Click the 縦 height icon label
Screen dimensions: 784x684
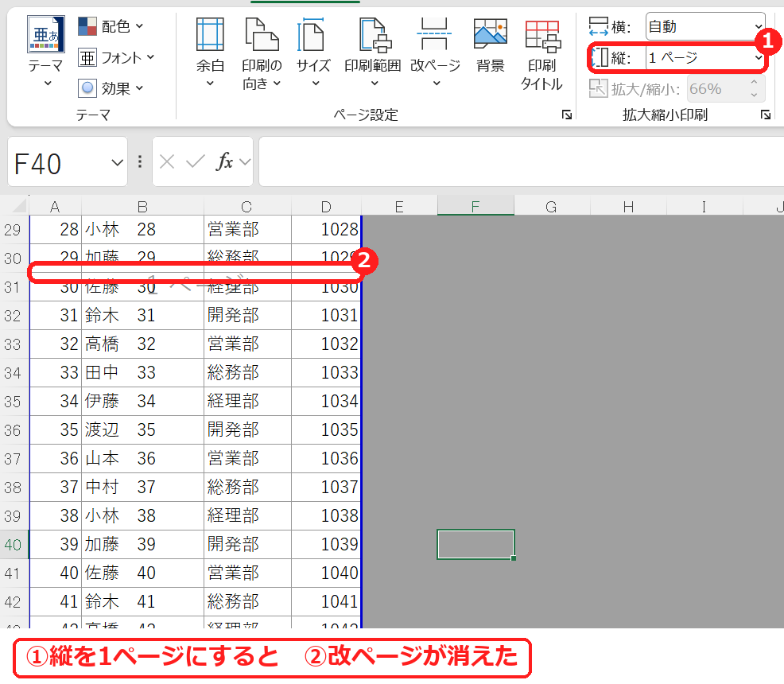609,58
